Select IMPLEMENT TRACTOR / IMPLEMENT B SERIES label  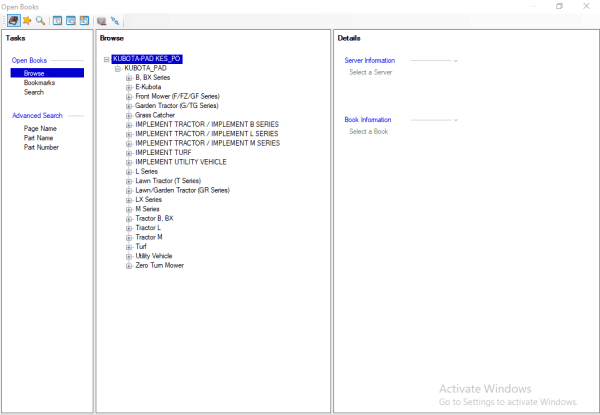[207, 124]
